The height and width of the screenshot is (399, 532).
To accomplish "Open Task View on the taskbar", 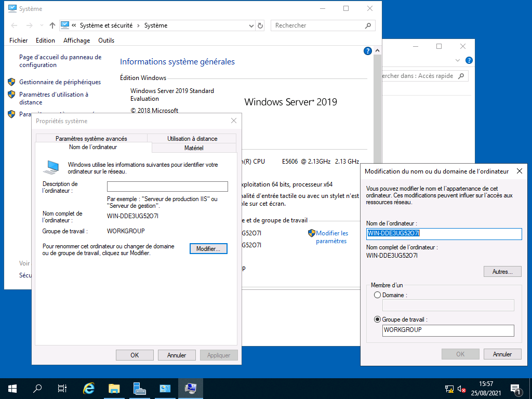I will point(62,389).
